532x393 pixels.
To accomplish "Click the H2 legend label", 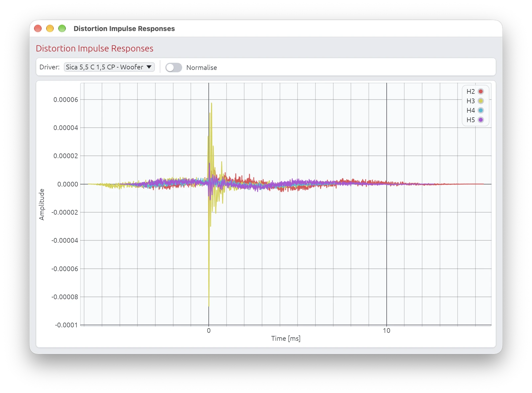I will pyautogui.click(x=470, y=91).
